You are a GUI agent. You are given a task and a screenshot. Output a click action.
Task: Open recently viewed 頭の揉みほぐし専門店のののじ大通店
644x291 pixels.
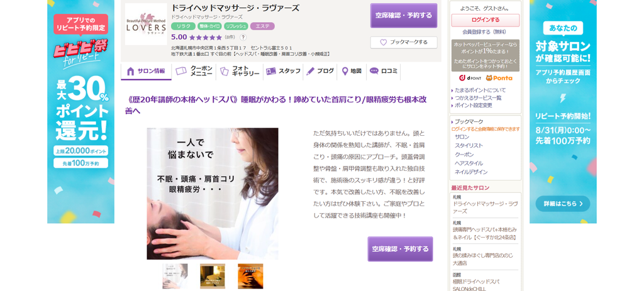click(x=482, y=259)
